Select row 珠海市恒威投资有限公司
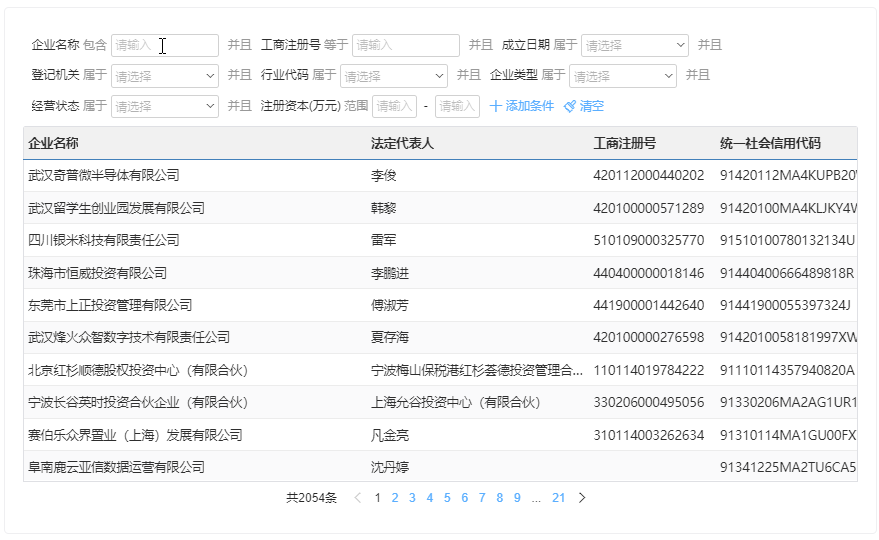This screenshot has height=540, width=879. (440, 273)
